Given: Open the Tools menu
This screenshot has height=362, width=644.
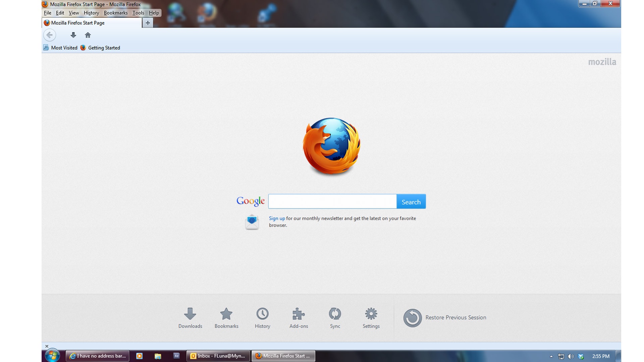Looking at the screenshot, I should 138,13.
